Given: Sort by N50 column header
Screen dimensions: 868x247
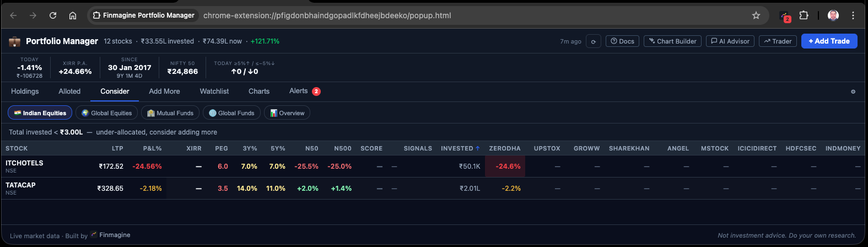Looking at the screenshot, I should point(312,148).
